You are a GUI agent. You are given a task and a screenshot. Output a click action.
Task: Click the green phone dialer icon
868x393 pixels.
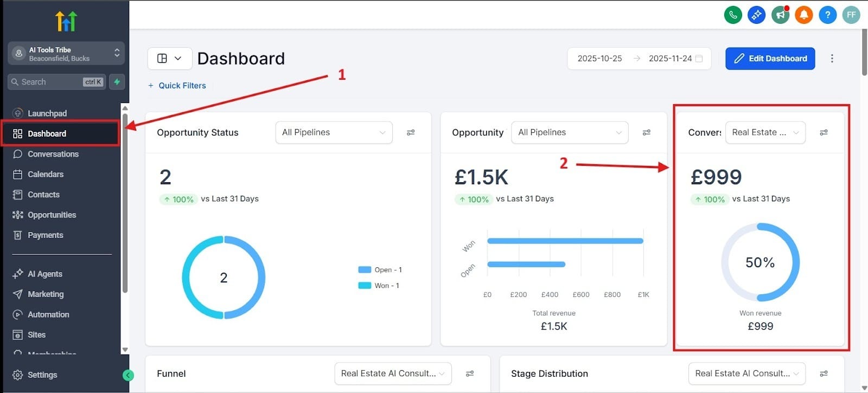tap(733, 15)
